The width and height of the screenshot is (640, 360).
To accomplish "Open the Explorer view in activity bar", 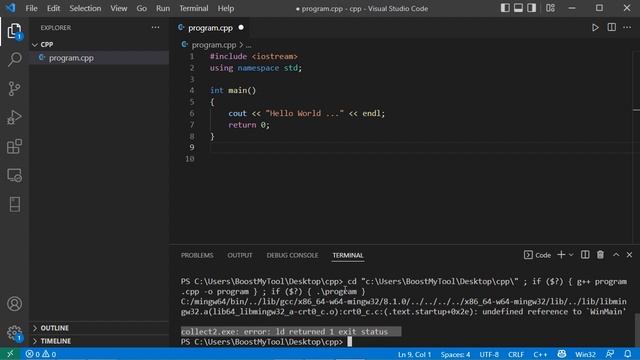I will coord(14,31).
